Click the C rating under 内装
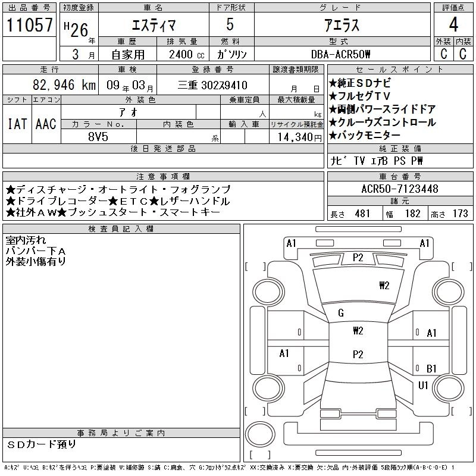The height and width of the screenshot is (476, 476). pos(463,54)
